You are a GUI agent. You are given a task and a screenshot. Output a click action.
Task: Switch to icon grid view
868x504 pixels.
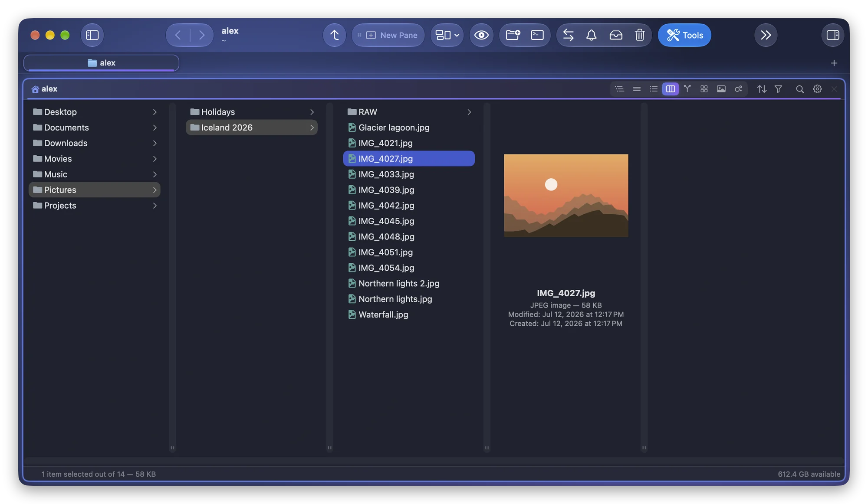pyautogui.click(x=704, y=89)
